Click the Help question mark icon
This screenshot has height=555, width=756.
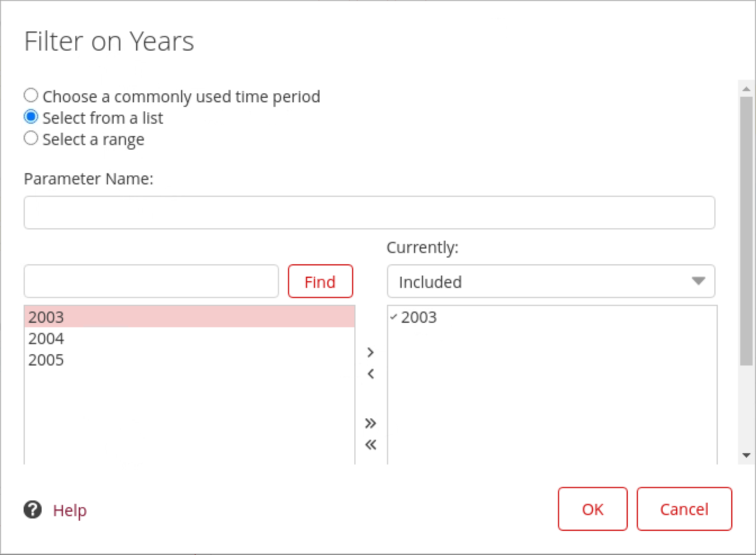[x=33, y=510]
